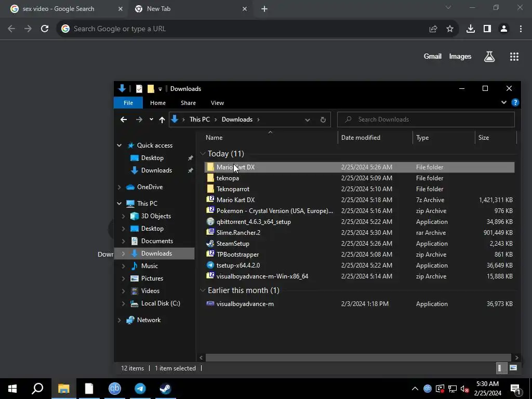Show hidden system tray icons
This screenshot has height=399, width=532.
(415, 389)
